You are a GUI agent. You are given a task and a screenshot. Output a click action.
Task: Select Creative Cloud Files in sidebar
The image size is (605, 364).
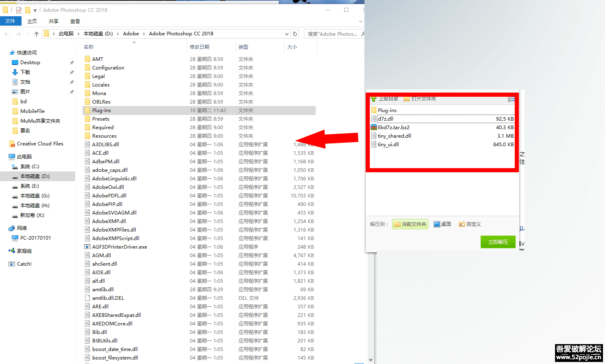click(40, 144)
